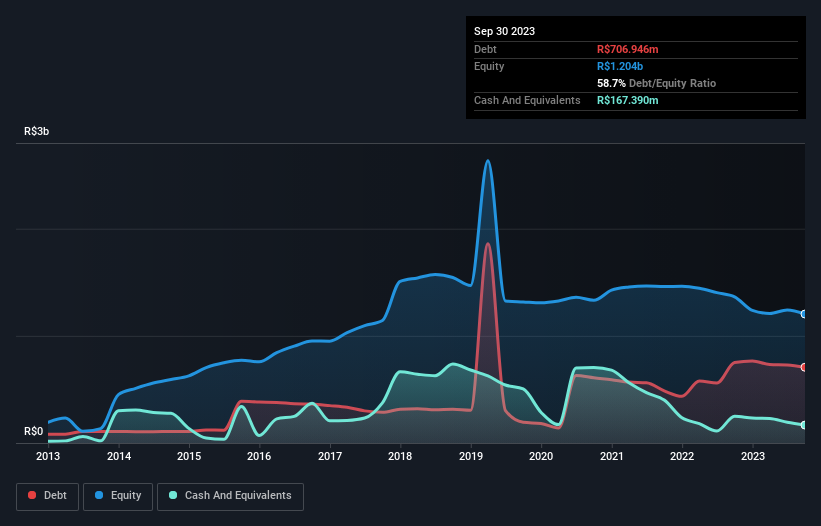Click the 2015 x-axis label
821x526 pixels.
(x=189, y=456)
